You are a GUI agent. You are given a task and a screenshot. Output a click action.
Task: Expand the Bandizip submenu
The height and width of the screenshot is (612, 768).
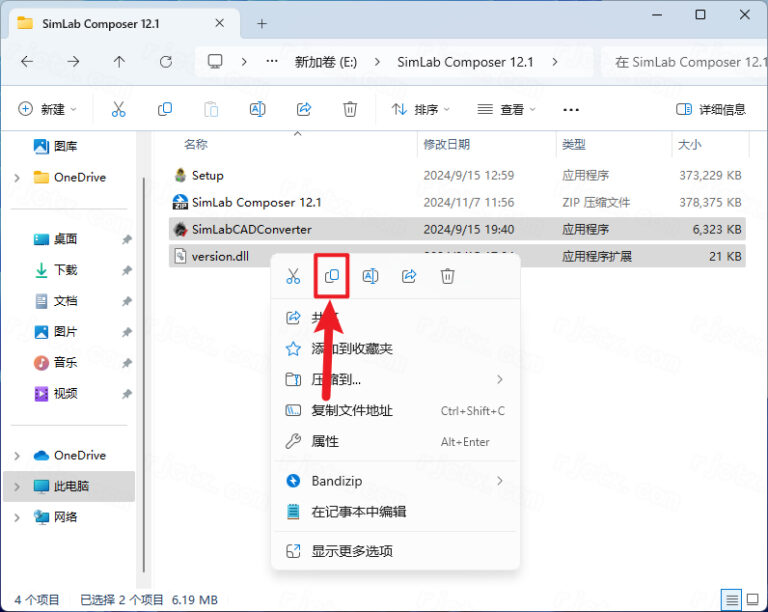pyautogui.click(x=499, y=481)
